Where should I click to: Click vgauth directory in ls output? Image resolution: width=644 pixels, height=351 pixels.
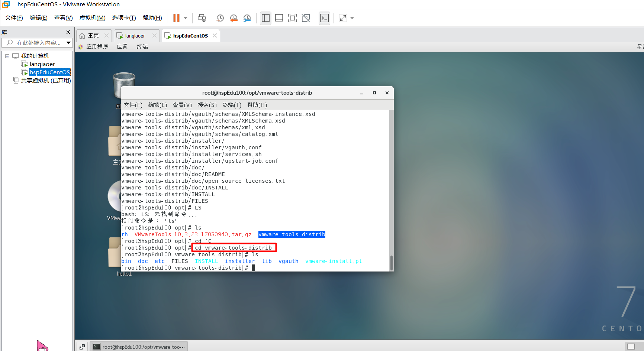[289, 261]
